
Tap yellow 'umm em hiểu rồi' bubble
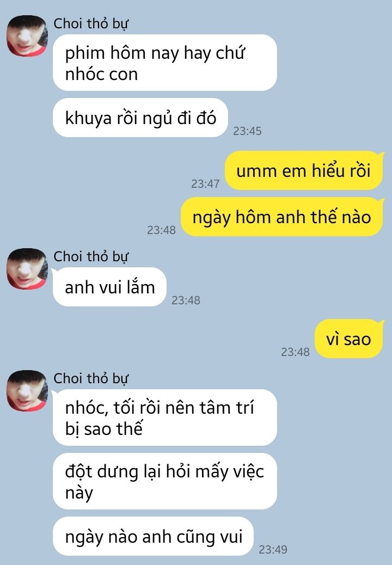pos(304,170)
